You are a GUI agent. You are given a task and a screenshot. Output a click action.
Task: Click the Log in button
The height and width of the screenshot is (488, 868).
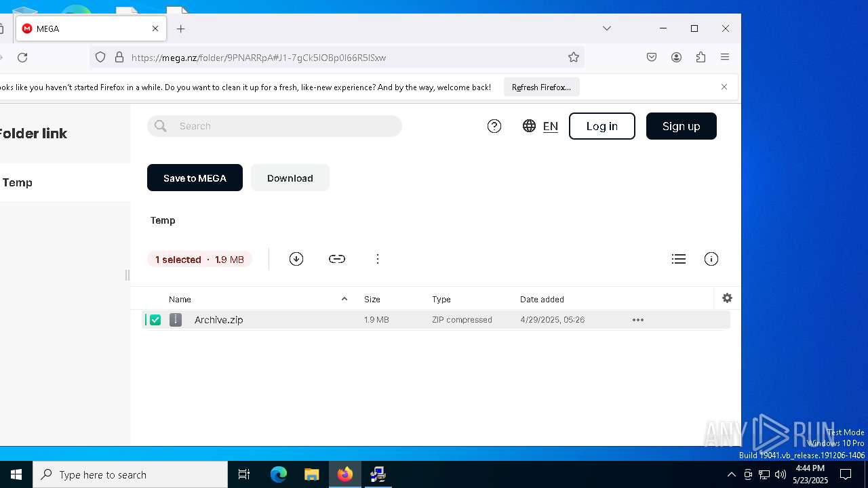(602, 126)
